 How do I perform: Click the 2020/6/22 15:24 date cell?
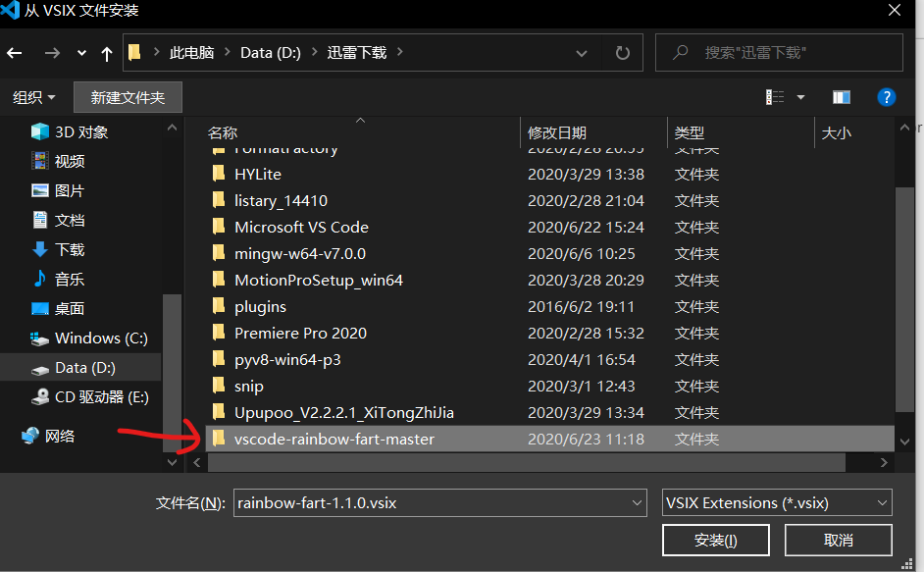(586, 227)
